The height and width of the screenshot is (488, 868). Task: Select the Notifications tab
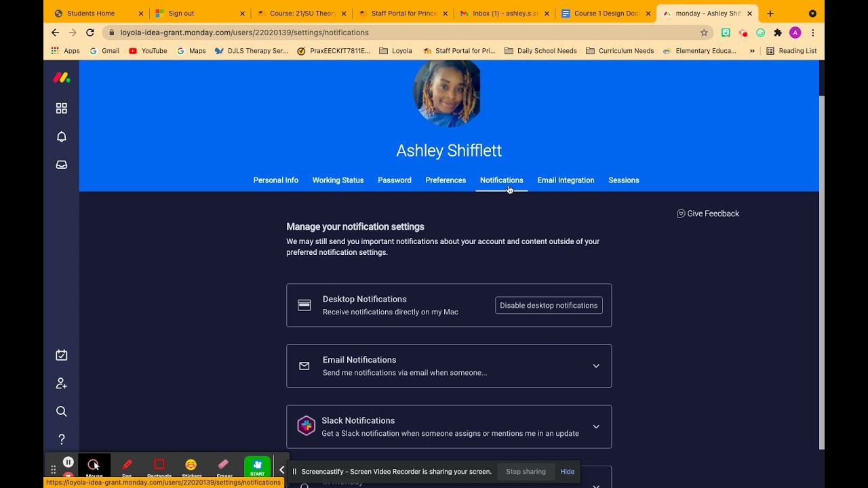[502, 180]
